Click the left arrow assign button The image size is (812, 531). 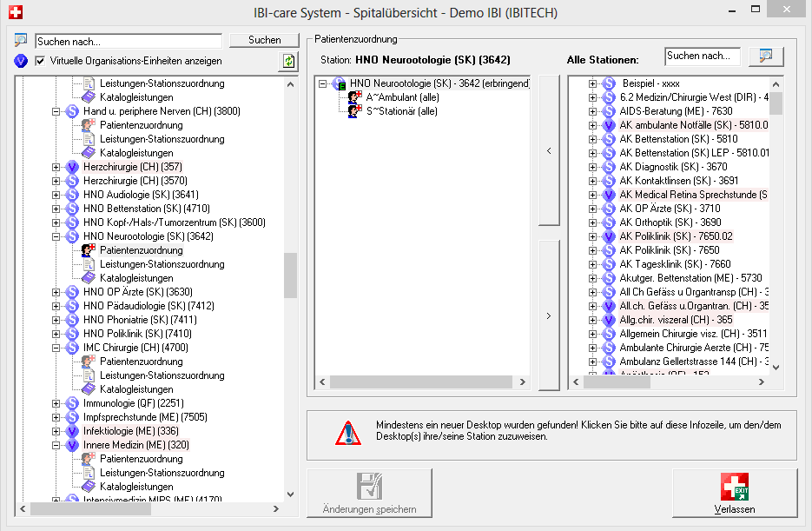coord(549,150)
